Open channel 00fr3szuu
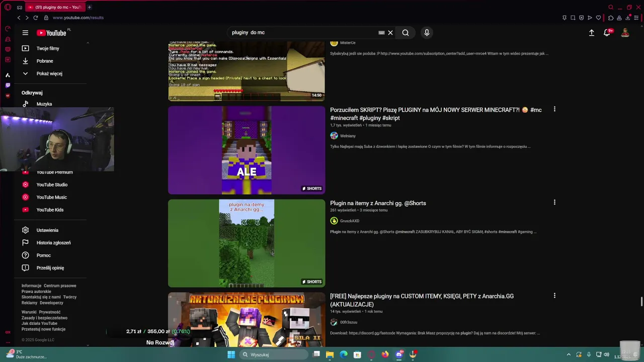The height and width of the screenshot is (362, 644). point(349,322)
